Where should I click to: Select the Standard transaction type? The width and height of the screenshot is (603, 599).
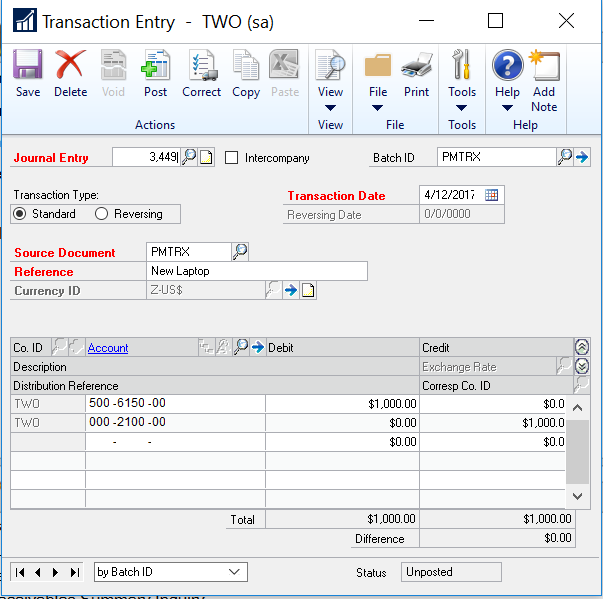(x=21, y=214)
